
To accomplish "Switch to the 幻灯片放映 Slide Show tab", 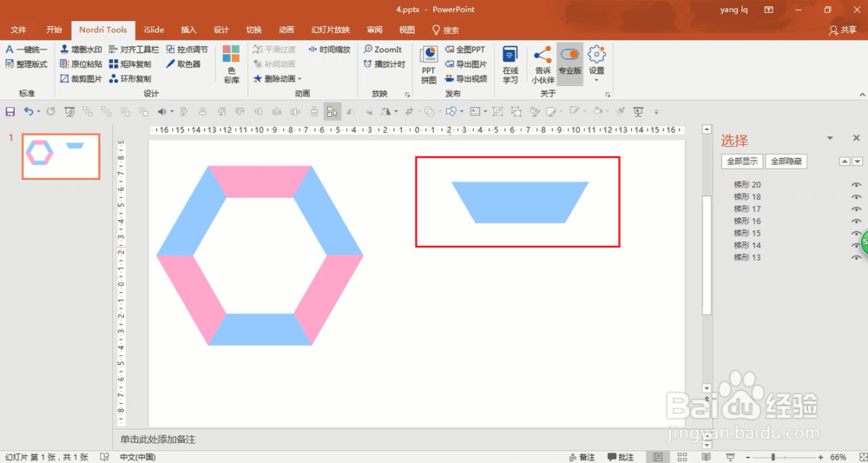I will 331,30.
